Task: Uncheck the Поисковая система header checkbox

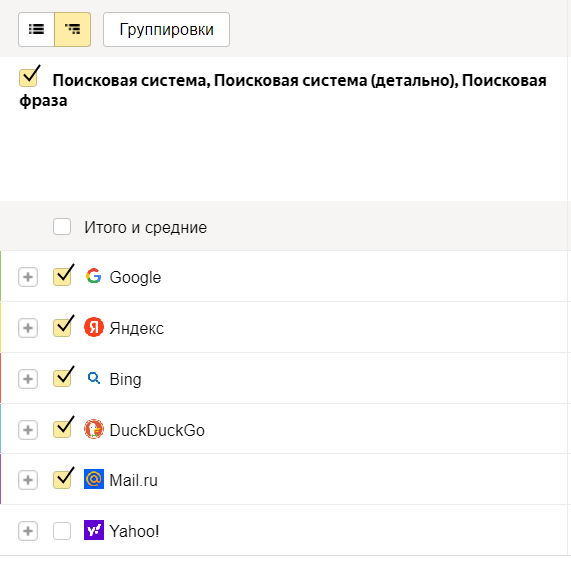Action: point(28,78)
